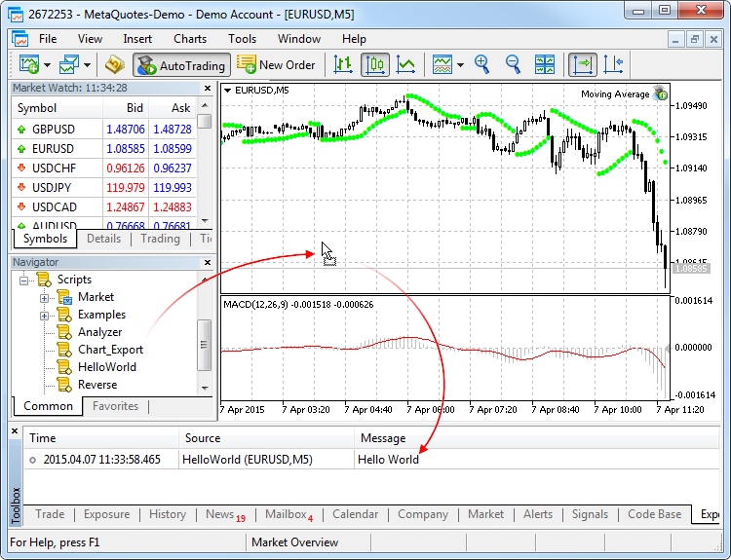Toggle the AutoTrading button
731x560 pixels.
(181, 65)
